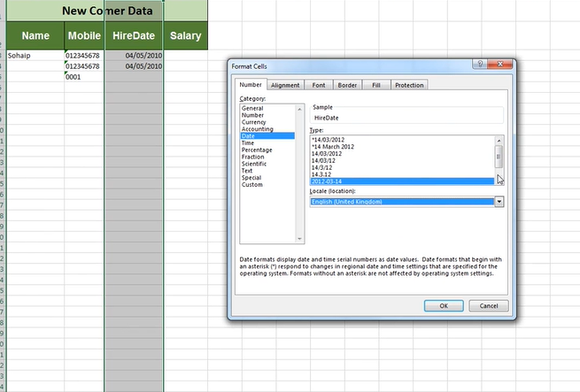The width and height of the screenshot is (580, 392).
Task: Click scroll-up arrow of Type list
Action: coord(499,139)
